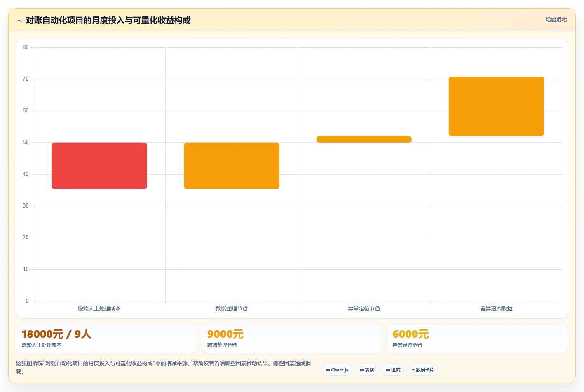Click the thin 异常定位节省 bar
Screen dimensions: 584x392
(x=364, y=140)
